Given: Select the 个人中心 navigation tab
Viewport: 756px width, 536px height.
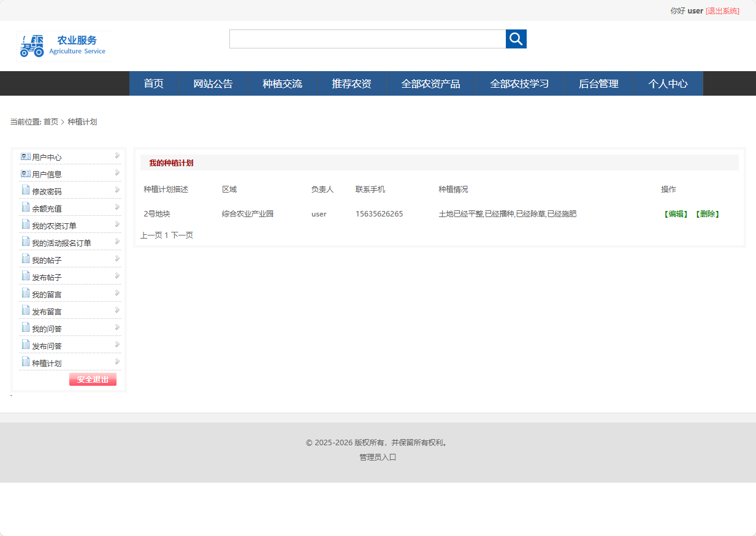Looking at the screenshot, I should point(668,83).
